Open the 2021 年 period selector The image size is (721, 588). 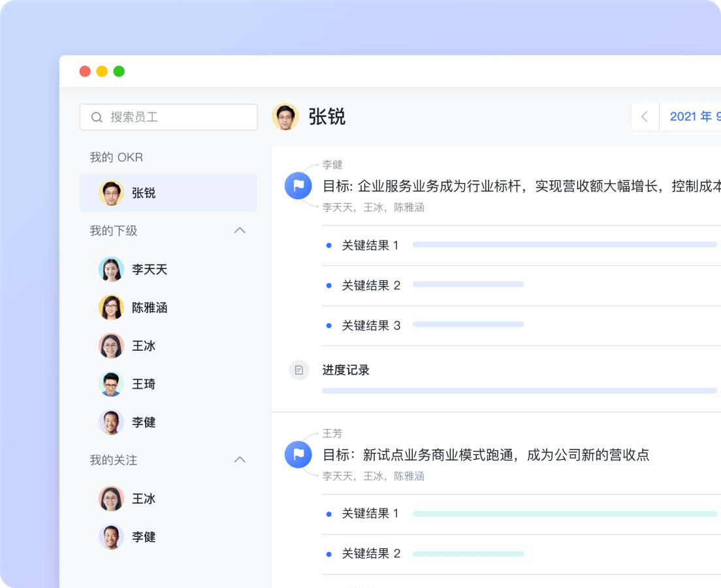click(695, 117)
